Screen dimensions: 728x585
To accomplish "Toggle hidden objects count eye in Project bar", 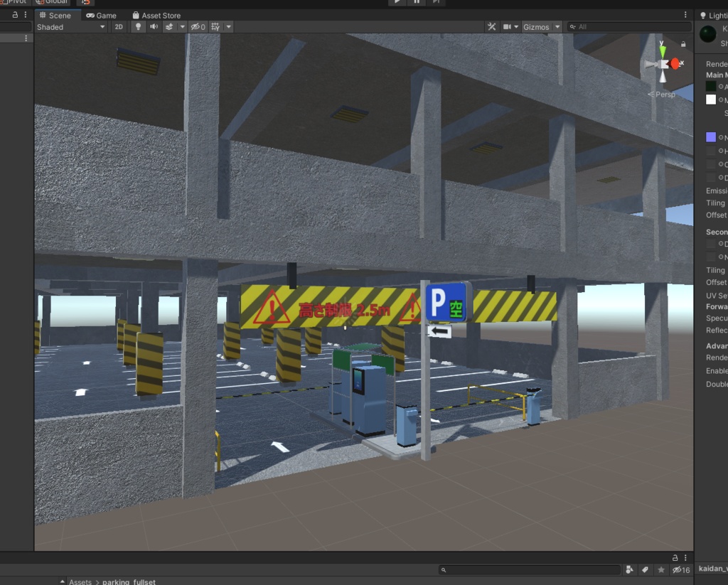I will pos(678,569).
